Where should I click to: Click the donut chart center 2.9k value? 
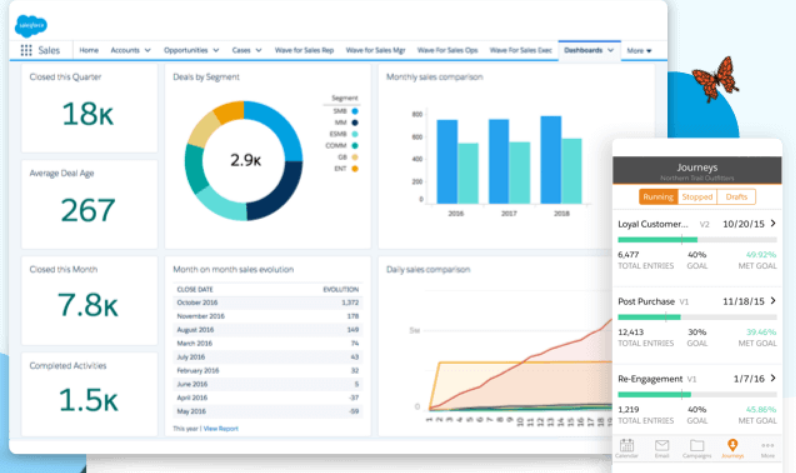pyautogui.click(x=245, y=159)
